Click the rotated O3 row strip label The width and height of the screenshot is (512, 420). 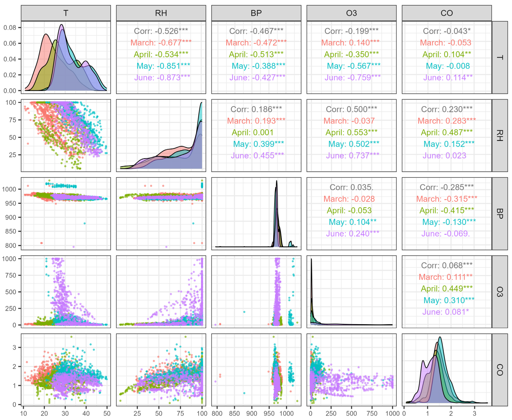500,292
